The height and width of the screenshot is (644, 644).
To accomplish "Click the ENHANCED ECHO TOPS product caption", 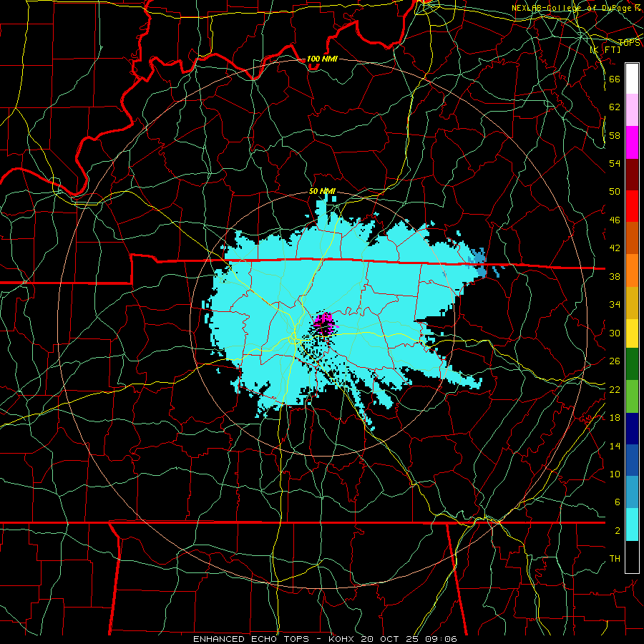I will [x=251, y=639].
